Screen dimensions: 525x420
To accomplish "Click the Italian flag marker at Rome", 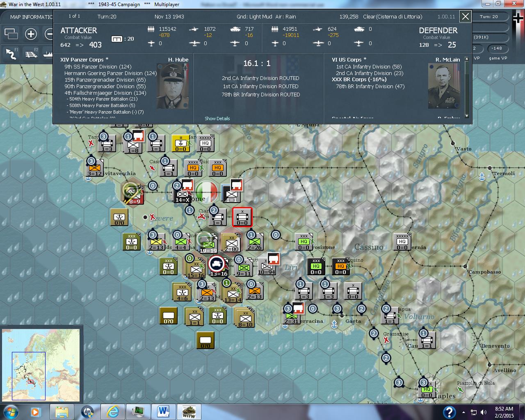I will pyautogui.click(x=206, y=192).
